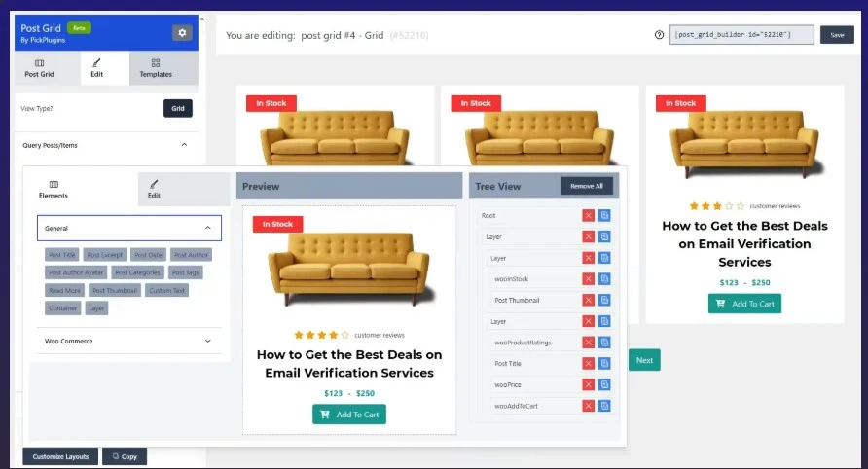Viewport: 868px width, 469px height.
Task: Click the help question mark icon
Action: coord(660,35)
